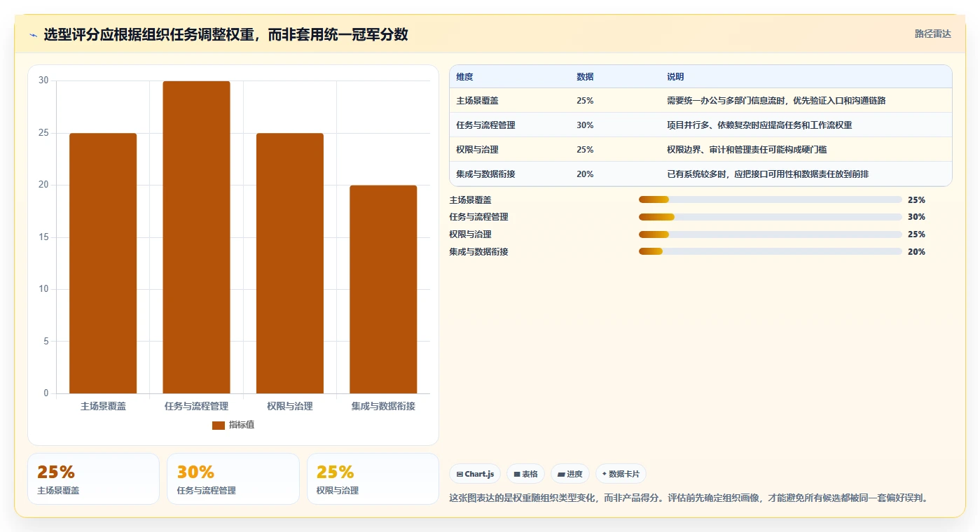Screen dimensions: 980x532
Task: Click the 20% value beside the progress bars
Action: [916, 252]
